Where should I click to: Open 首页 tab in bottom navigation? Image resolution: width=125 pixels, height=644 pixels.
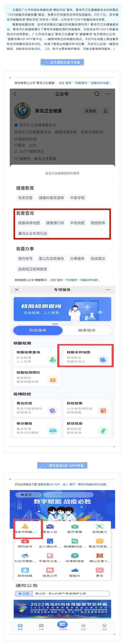coord(20,627)
